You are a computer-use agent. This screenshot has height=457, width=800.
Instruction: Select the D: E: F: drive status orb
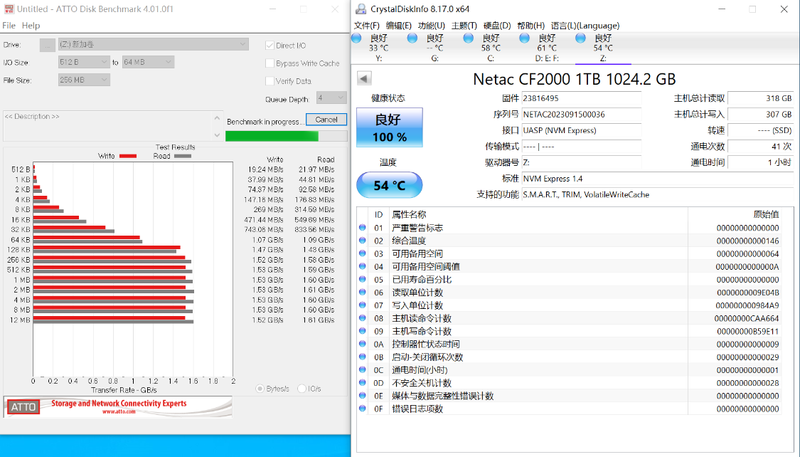[524, 38]
